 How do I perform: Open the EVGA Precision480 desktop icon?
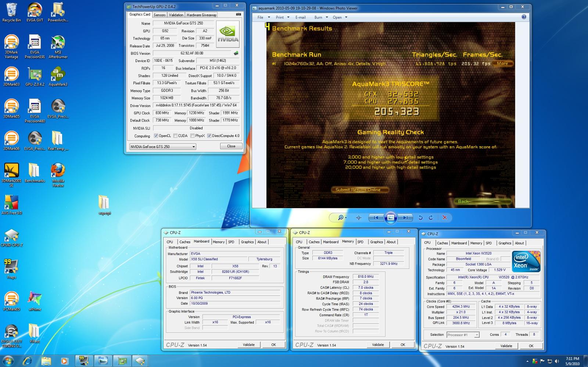[x=35, y=111]
